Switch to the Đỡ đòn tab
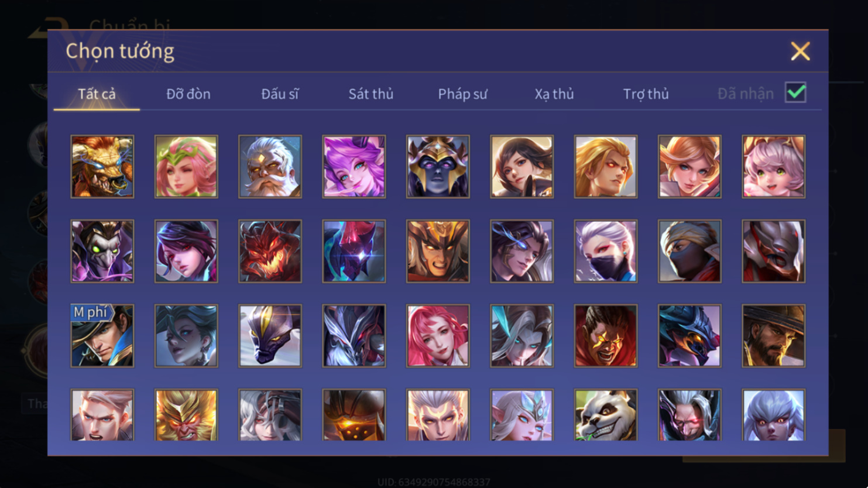This screenshot has height=488, width=868. point(188,94)
